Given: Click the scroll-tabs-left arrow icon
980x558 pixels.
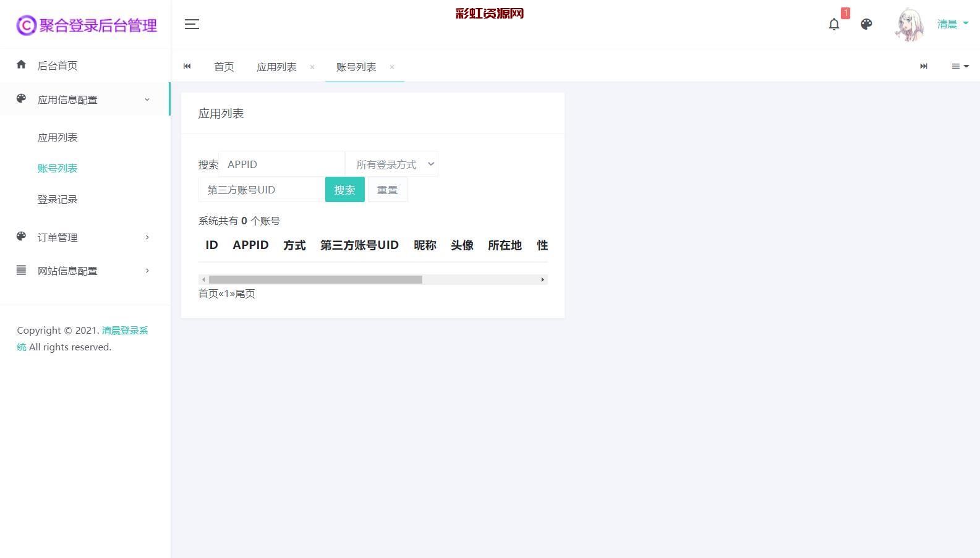Looking at the screenshot, I should point(187,66).
